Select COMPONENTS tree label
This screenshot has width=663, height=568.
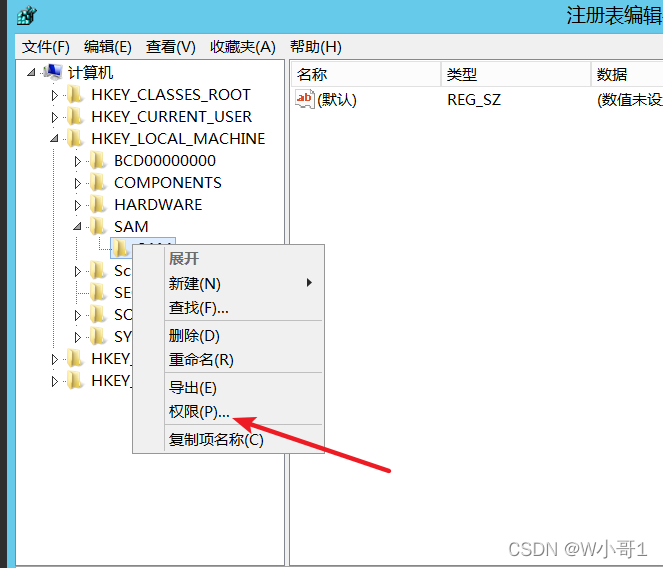168,183
